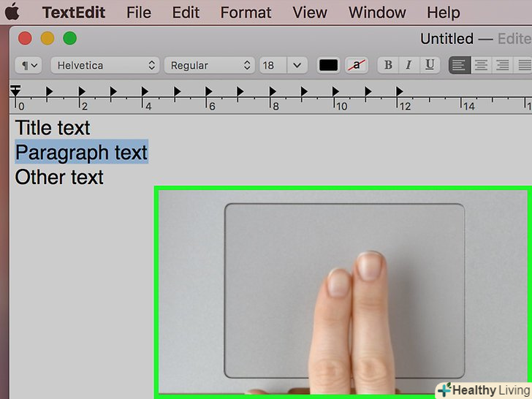Toggle underline formatting
532x399 pixels.
(430, 65)
